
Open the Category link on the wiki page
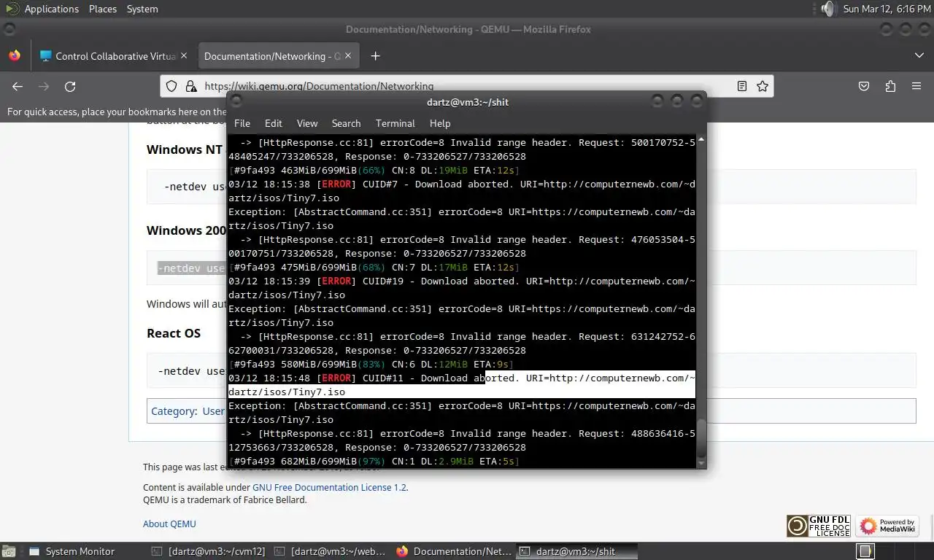tap(173, 411)
